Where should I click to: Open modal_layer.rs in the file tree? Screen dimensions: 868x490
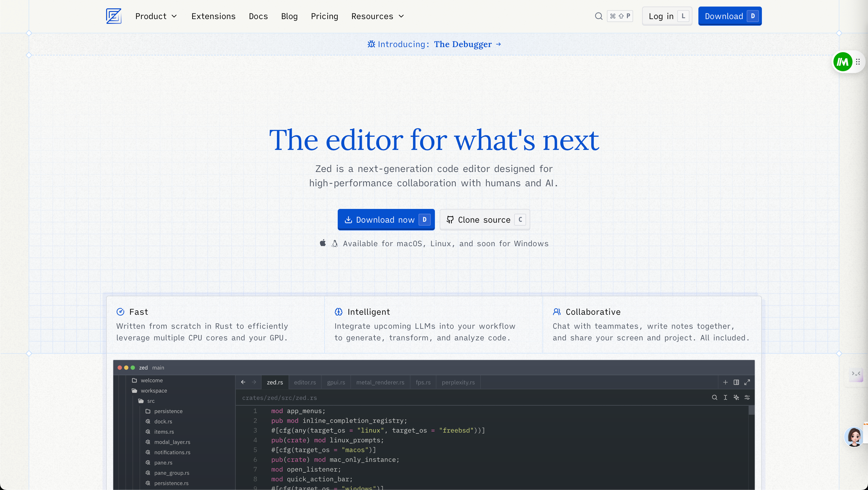point(172,442)
